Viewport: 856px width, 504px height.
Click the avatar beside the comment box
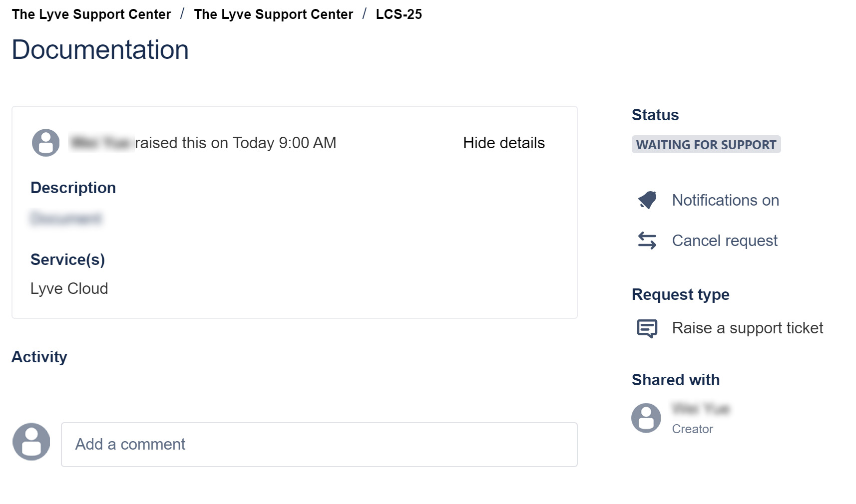click(x=31, y=442)
